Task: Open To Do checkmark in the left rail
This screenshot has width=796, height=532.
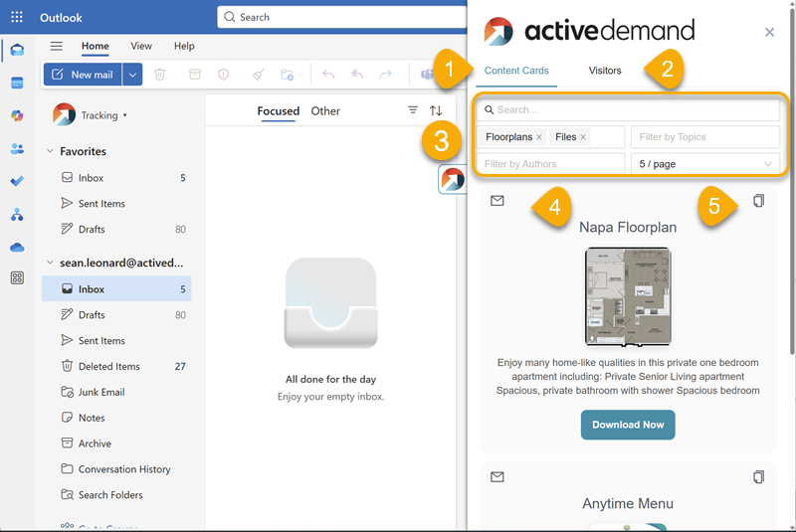Action: click(x=17, y=181)
